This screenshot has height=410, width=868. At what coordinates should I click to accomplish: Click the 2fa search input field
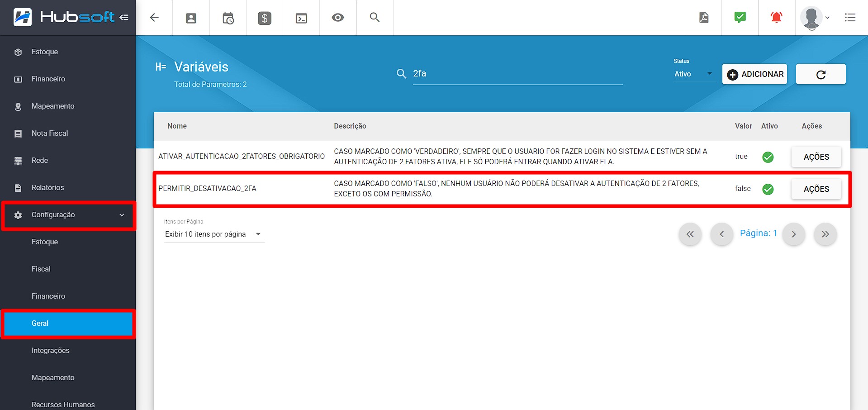tap(517, 74)
